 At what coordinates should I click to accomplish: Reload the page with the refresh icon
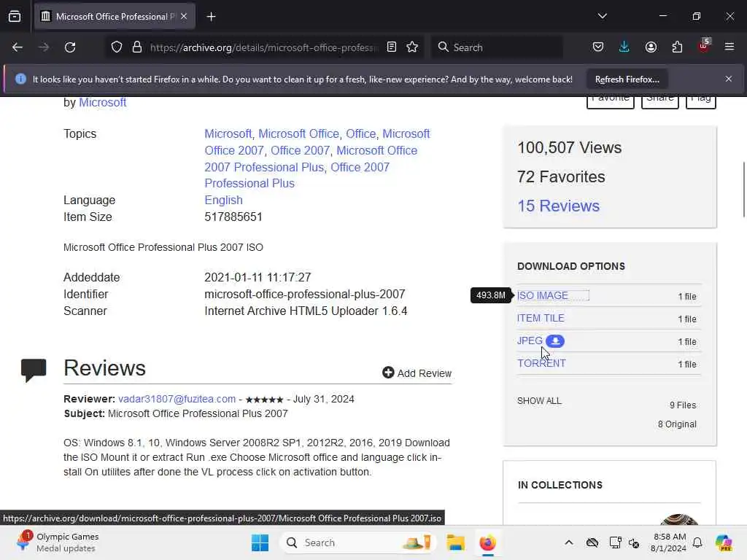[70, 47]
